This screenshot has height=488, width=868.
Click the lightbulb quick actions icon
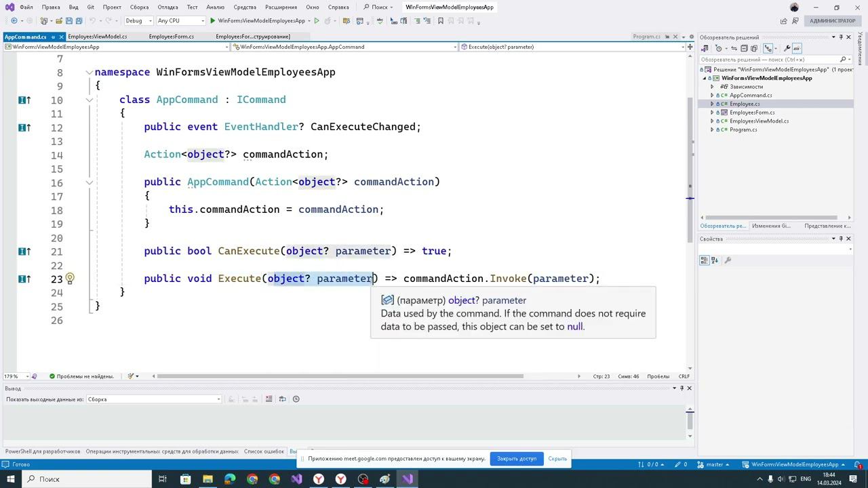(x=69, y=279)
